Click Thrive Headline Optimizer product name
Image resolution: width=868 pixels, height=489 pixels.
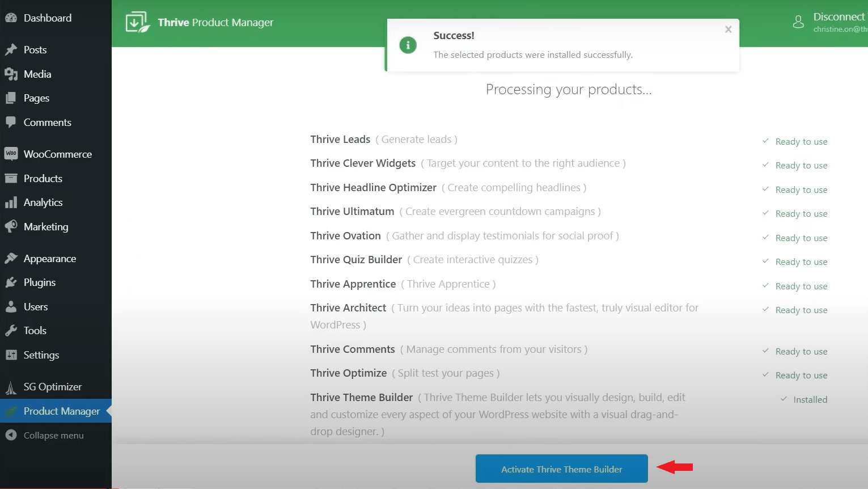373,188
